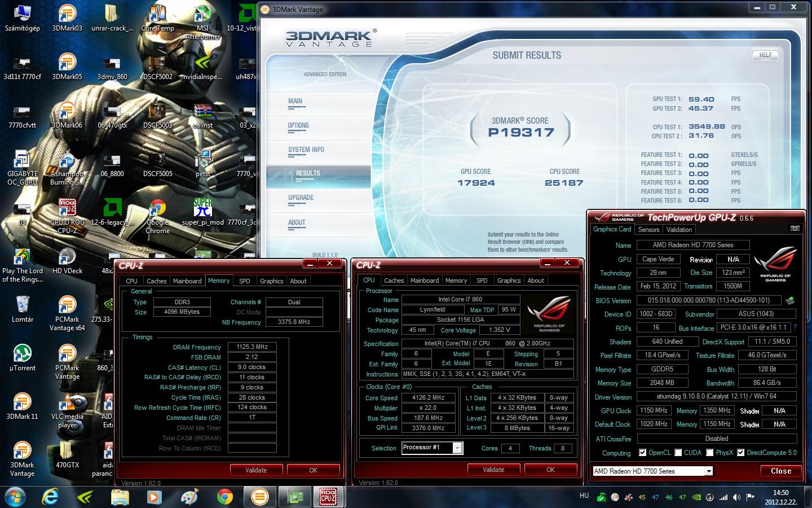This screenshot has width=812, height=508.
Task: Expand the AMD Radeon HD 7700 Series dropdown
Action: (708, 471)
